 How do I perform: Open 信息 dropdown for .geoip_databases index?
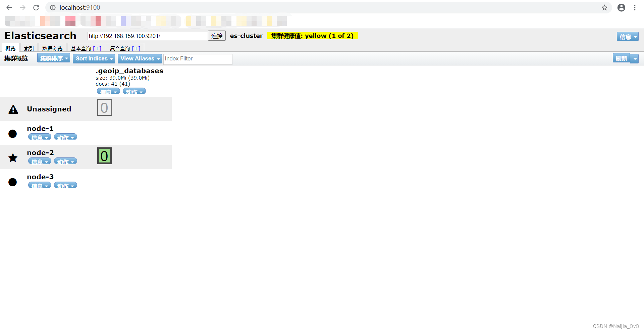[108, 91]
